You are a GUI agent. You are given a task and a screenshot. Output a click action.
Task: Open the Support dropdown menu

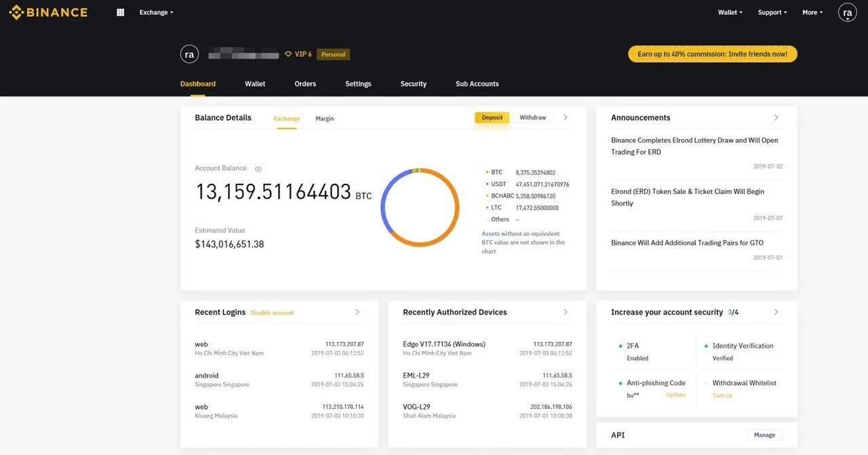tap(772, 12)
